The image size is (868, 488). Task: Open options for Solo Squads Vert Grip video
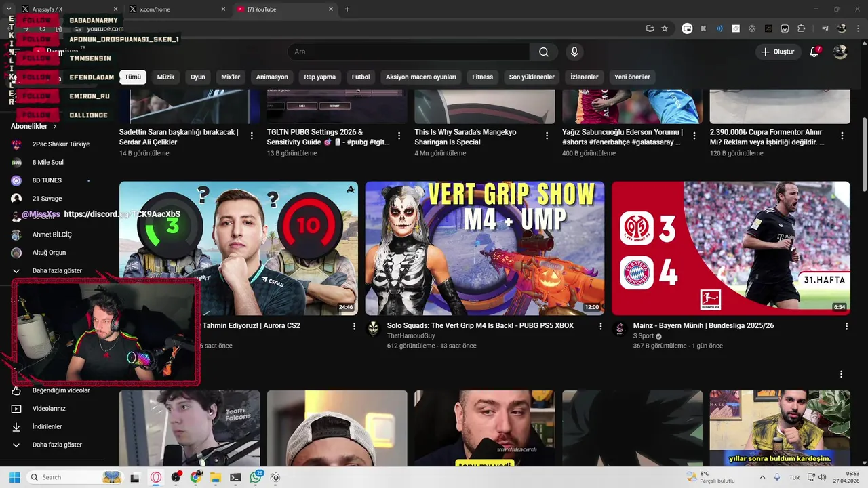pyautogui.click(x=600, y=327)
